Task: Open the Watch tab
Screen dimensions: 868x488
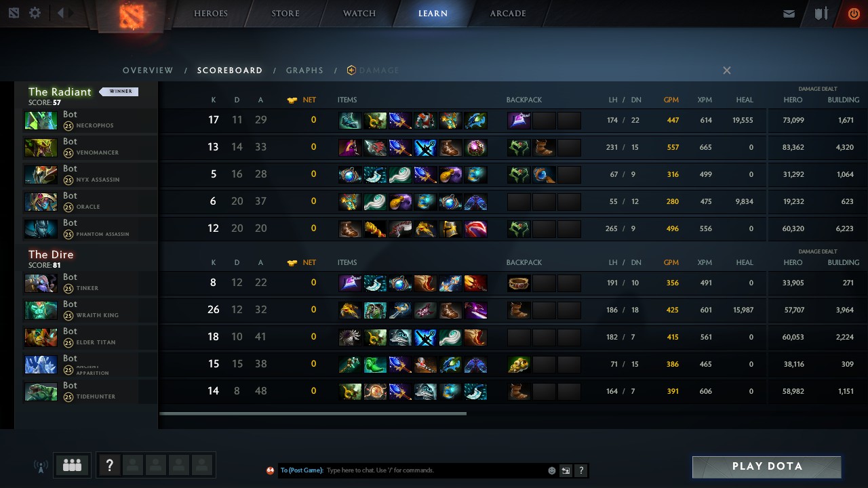Action: pos(359,14)
